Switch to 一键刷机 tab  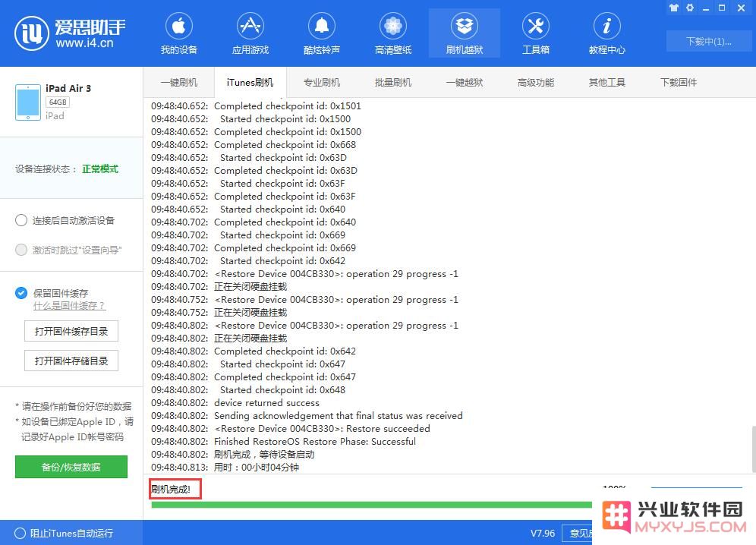(x=178, y=83)
